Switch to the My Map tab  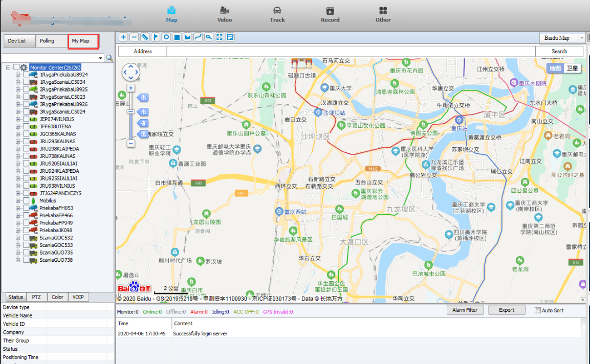click(x=83, y=41)
